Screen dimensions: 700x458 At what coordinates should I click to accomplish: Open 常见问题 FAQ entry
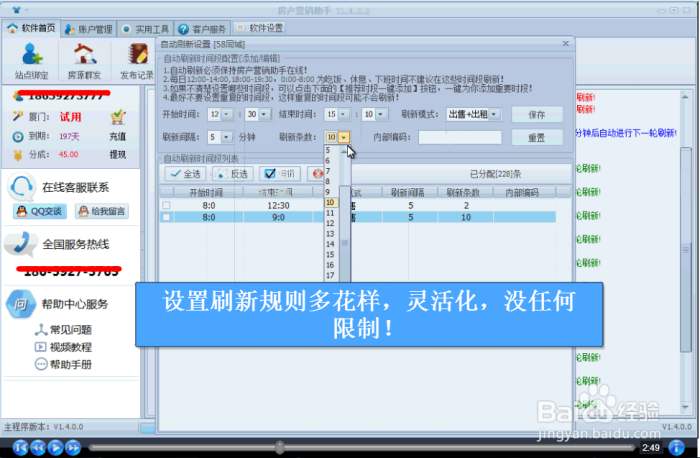[x=63, y=330]
